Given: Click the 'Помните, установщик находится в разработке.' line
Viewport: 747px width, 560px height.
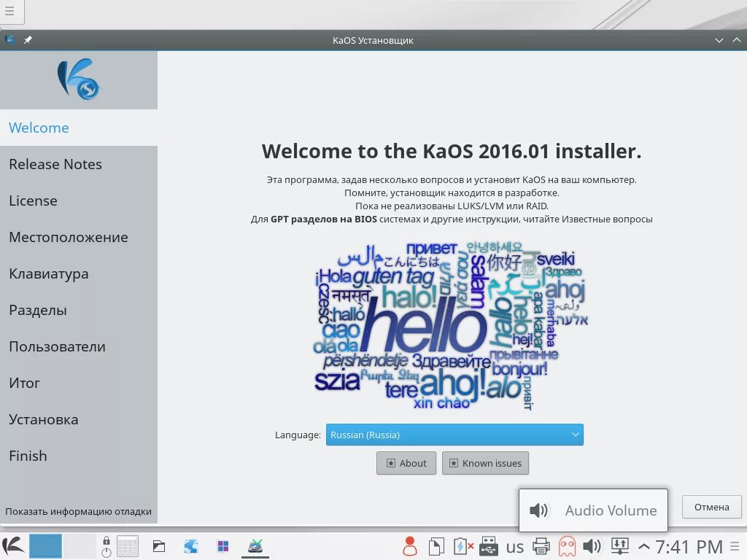Looking at the screenshot, I should tap(452, 192).
